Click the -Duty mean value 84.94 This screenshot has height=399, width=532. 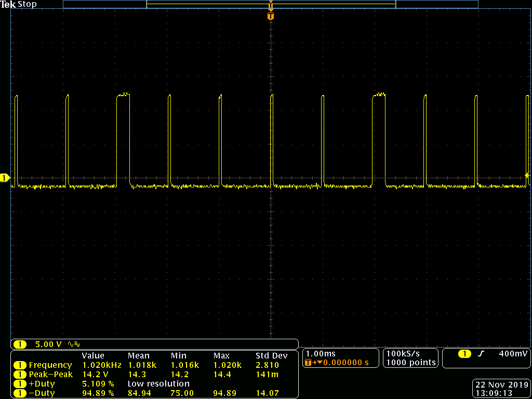coord(139,394)
